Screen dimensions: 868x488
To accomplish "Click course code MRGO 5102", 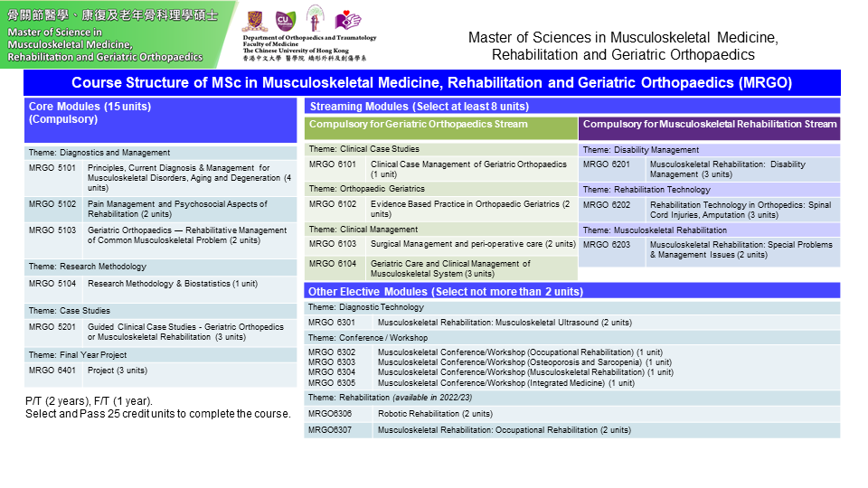I will tap(52, 203).
